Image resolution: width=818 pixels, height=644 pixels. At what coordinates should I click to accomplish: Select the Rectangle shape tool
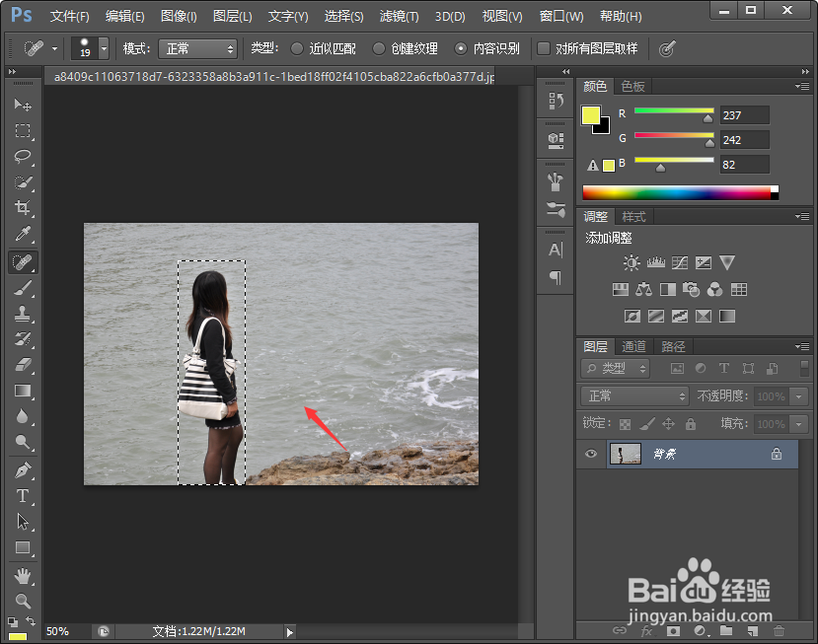pyautogui.click(x=23, y=547)
